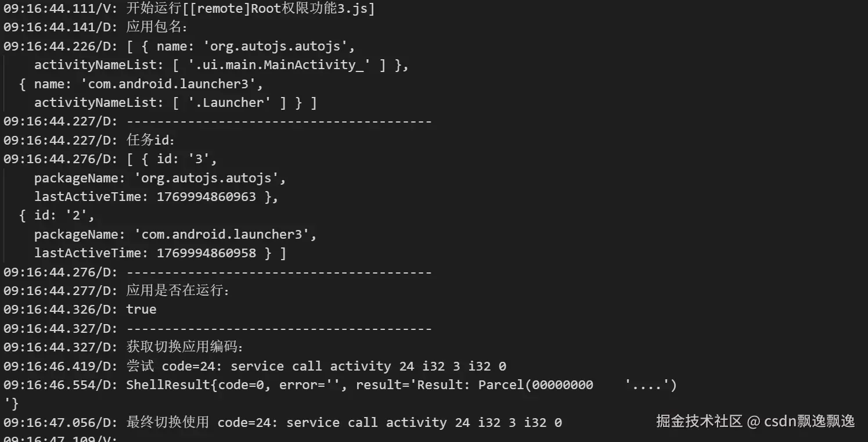Click name value 'com.android.launcher3'

(168, 84)
